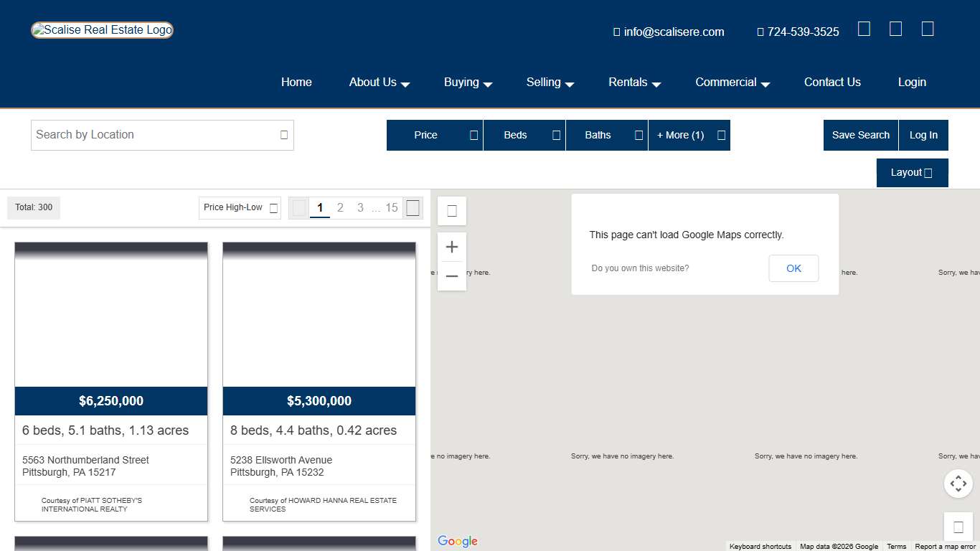The height and width of the screenshot is (551, 980).
Task: Zoom out on the map
Action: pos(452,276)
